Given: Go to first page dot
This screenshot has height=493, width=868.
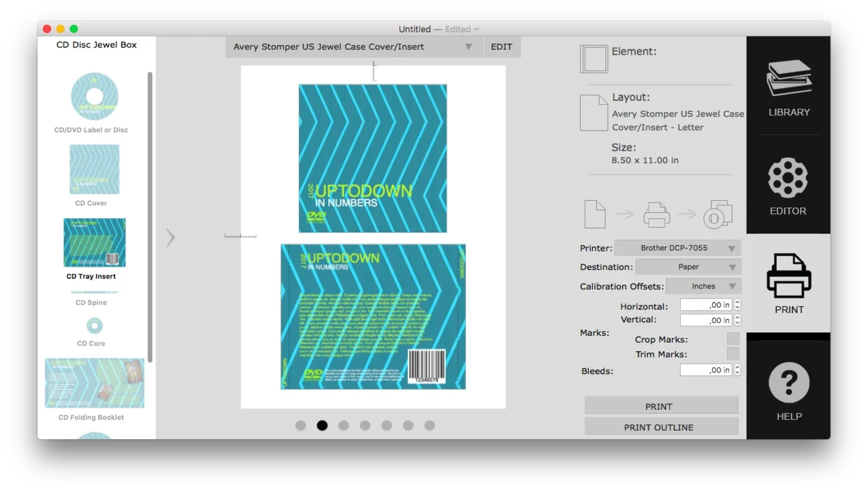Looking at the screenshot, I should [x=301, y=425].
